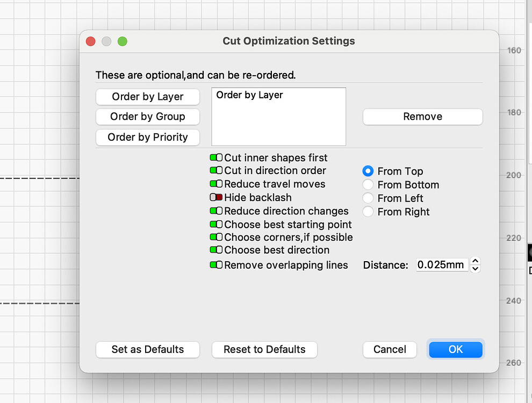Disable the Choose best direction setting
Viewport: 532px width, 403px height.
215,250
